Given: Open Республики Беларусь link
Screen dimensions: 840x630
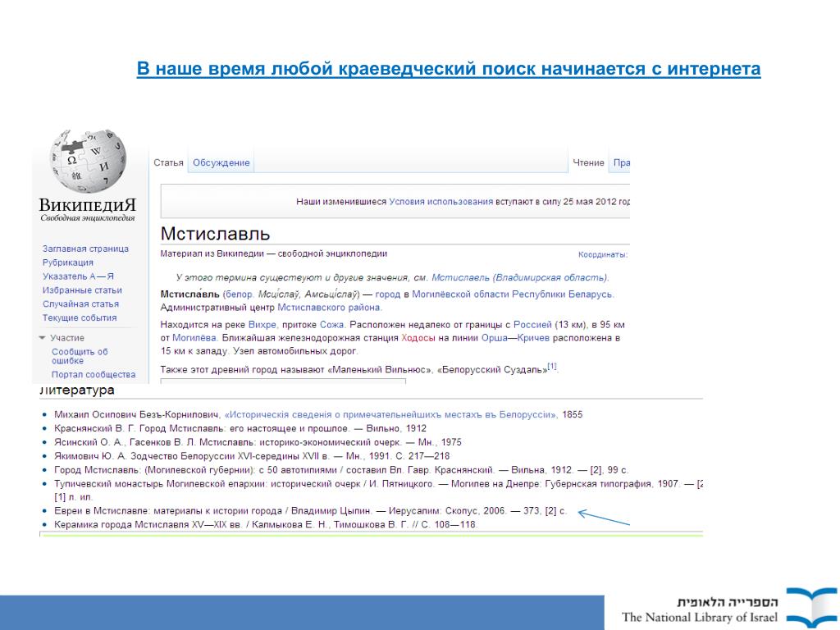Looking at the screenshot, I should click(562, 294).
